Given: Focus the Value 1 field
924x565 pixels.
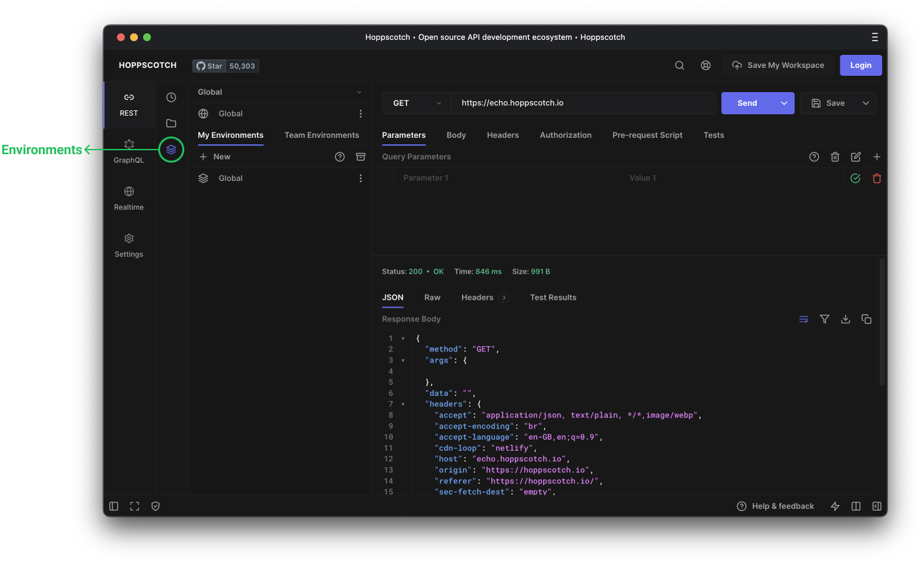Looking at the screenshot, I should coord(731,178).
